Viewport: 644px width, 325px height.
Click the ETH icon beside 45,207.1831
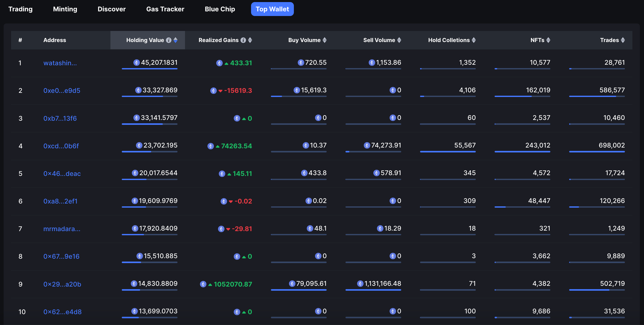click(x=136, y=63)
